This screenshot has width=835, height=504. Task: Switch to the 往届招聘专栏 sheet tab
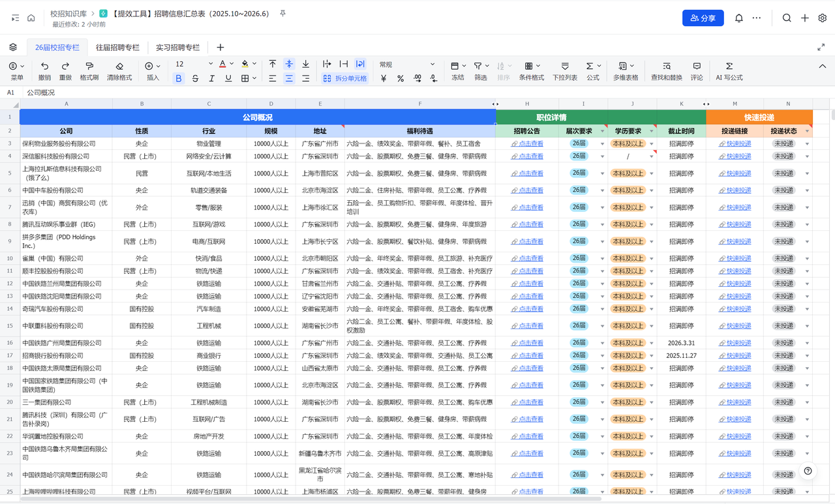117,48
